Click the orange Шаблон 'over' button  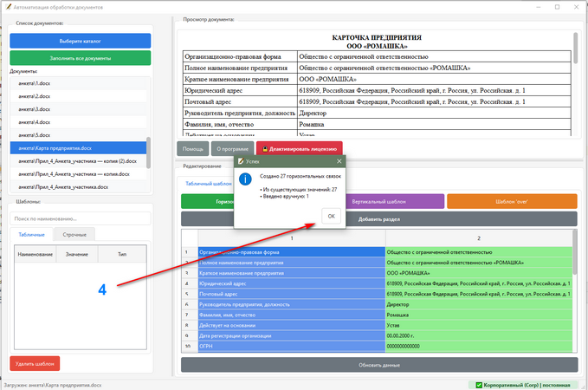(x=512, y=202)
